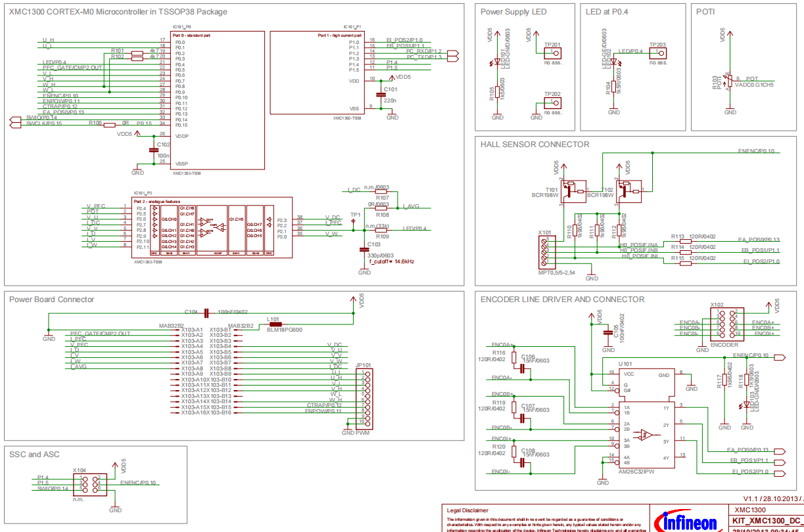Click the TP201 test point box
The height and width of the screenshot is (532, 804).
point(552,53)
